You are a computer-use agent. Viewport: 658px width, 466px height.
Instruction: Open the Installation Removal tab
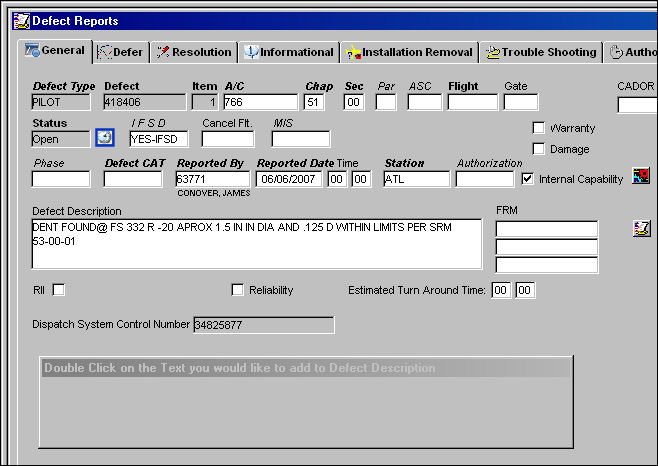[410, 52]
